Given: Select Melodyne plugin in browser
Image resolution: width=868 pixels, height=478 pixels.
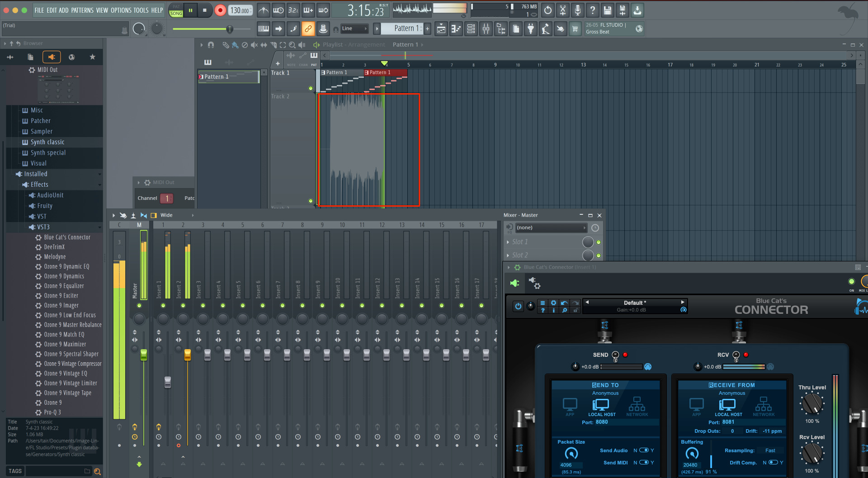Looking at the screenshot, I should [55, 256].
